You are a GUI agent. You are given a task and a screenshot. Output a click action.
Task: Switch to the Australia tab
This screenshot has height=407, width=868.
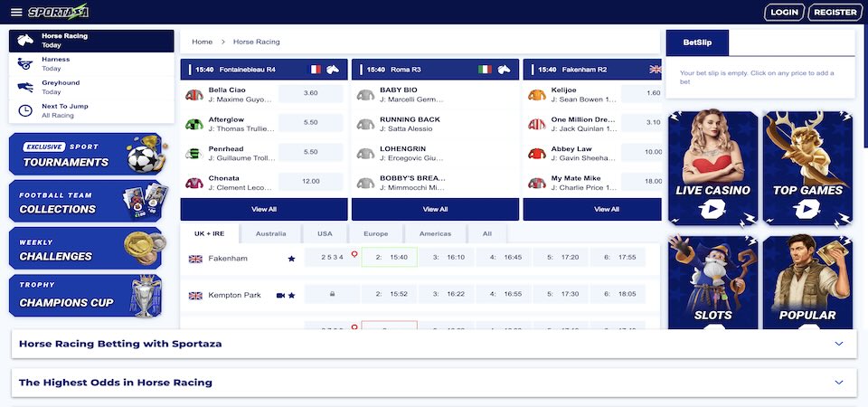click(x=270, y=233)
